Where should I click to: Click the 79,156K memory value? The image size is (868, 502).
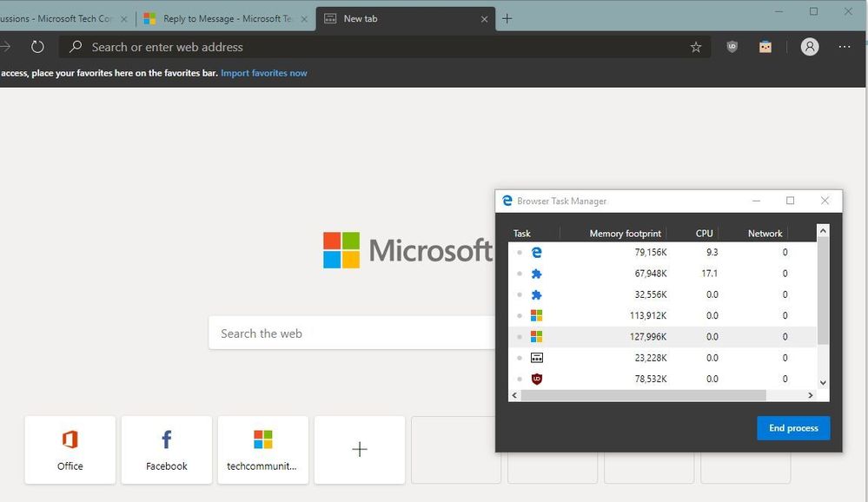pos(651,253)
